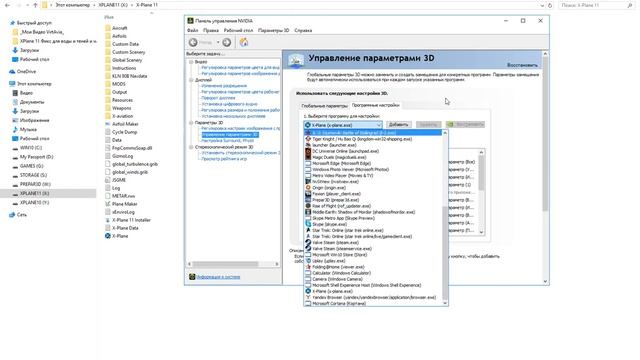The image size is (640, 360).
Task: Open Правка menu in NVIDIA panel
Action: point(211,31)
